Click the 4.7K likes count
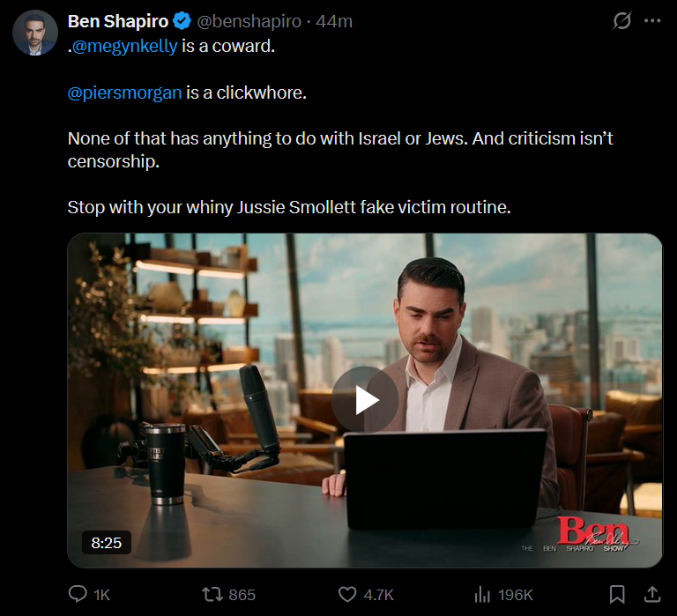677x616 pixels. (379, 595)
